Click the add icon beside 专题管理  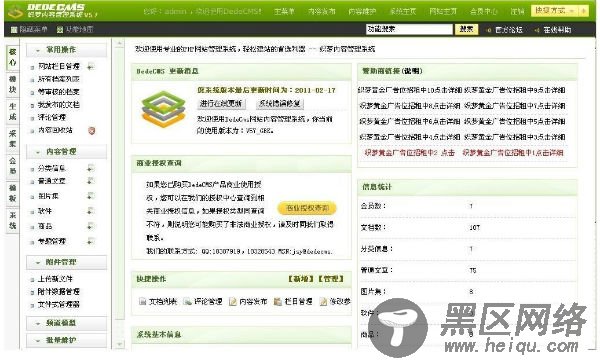pyautogui.click(x=91, y=241)
